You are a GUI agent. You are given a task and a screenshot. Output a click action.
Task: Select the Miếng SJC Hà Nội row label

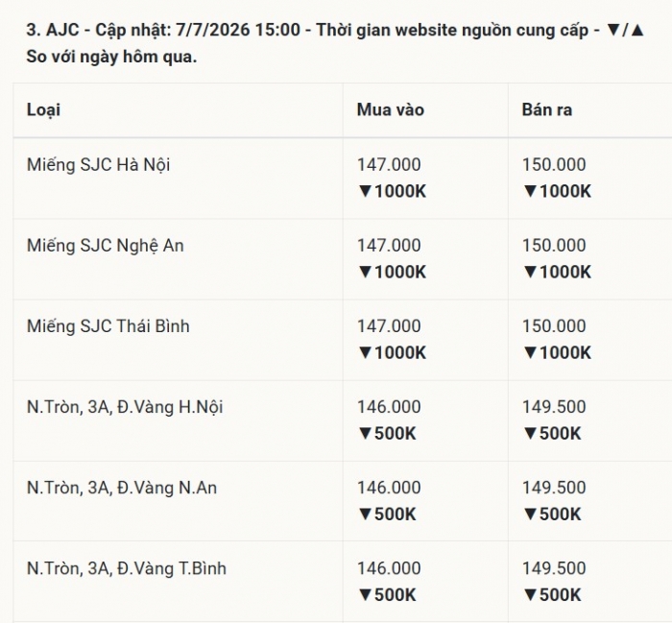[98, 165]
